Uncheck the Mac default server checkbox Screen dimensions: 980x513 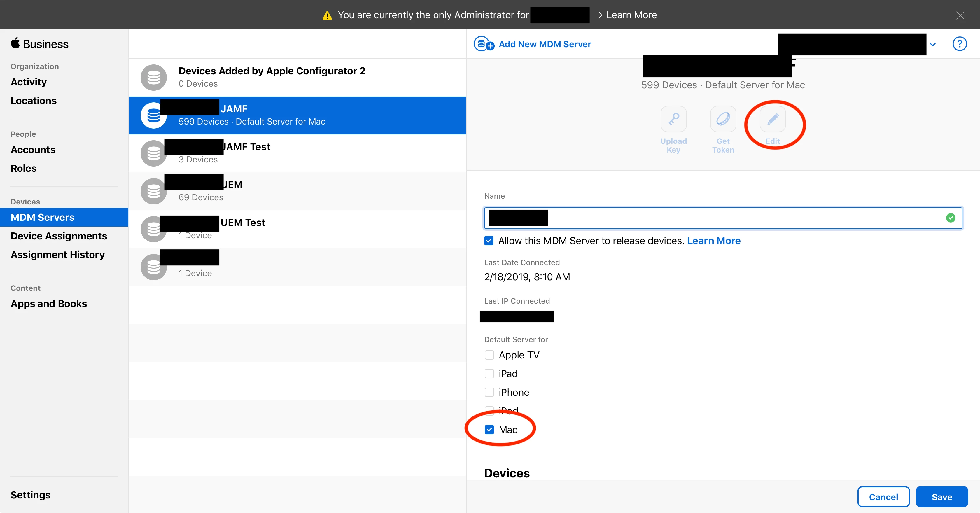pos(489,430)
